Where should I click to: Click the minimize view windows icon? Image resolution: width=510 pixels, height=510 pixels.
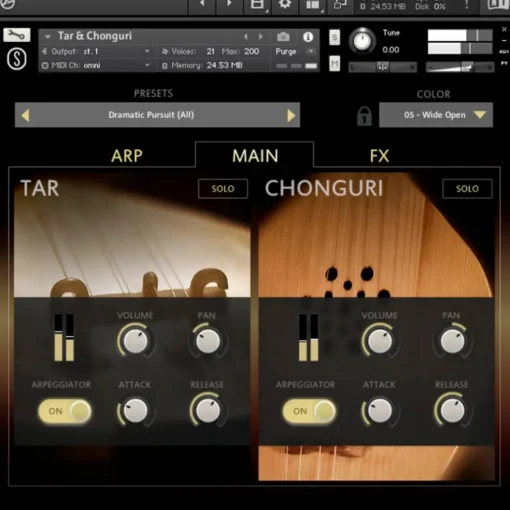point(340,4)
